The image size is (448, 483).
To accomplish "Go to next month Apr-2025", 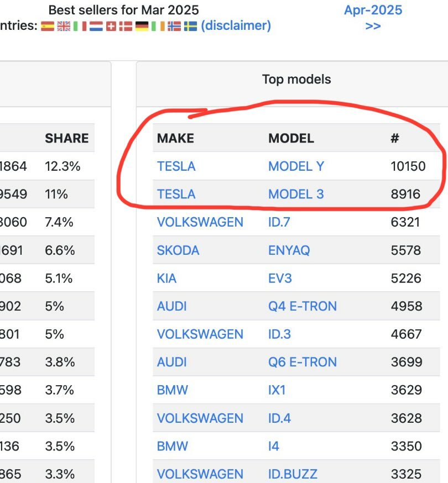I will [373, 18].
